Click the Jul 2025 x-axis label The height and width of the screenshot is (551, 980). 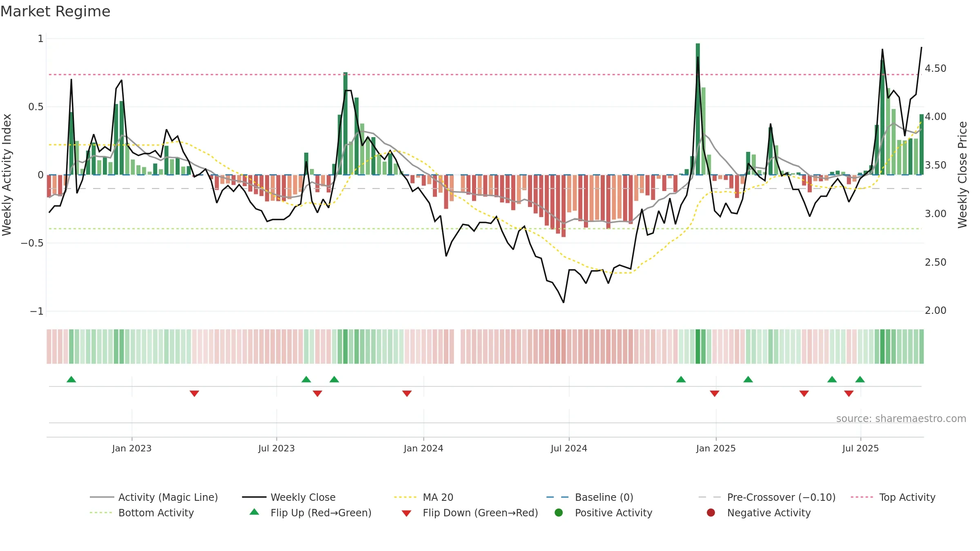860,448
